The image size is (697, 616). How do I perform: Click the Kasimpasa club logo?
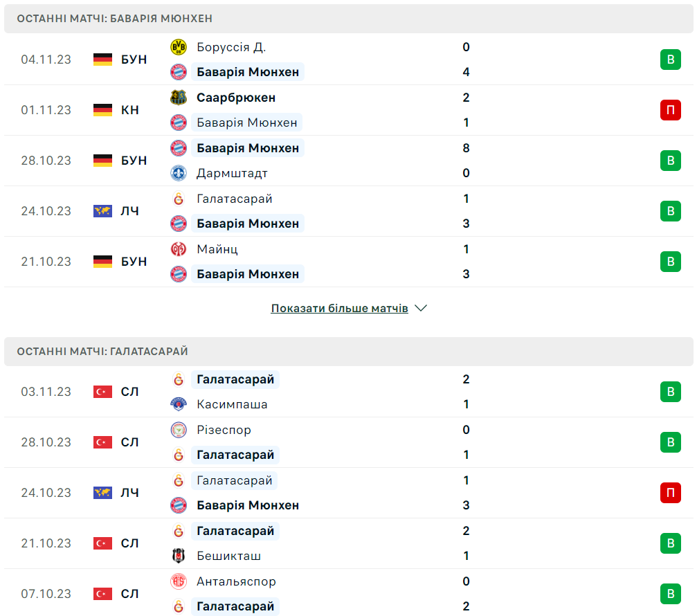pyautogui.click(x=179, y=404)
